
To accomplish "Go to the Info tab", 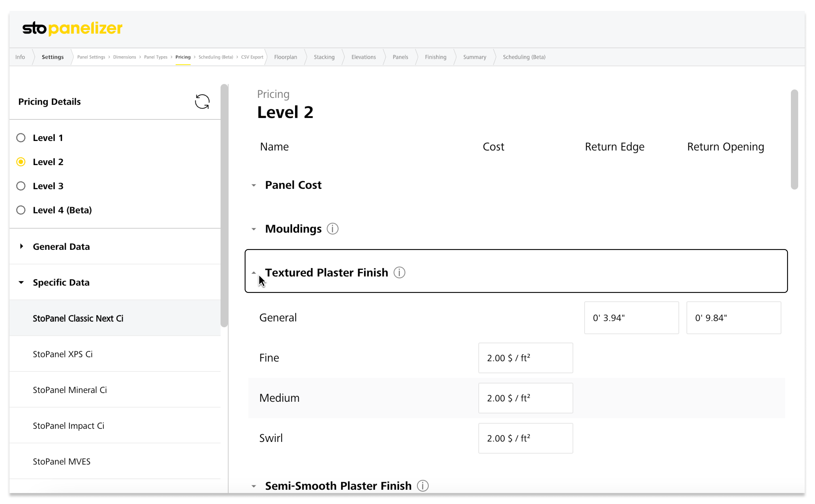I will [20, 57].
